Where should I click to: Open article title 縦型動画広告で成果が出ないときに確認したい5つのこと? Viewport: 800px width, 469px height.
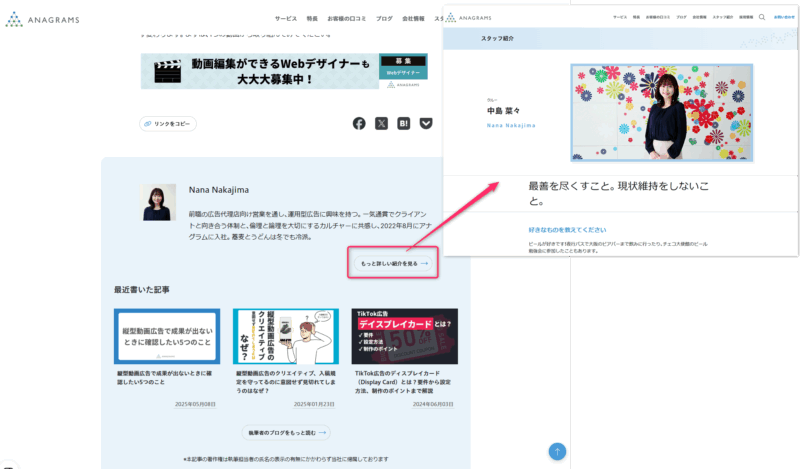point(164,378)
